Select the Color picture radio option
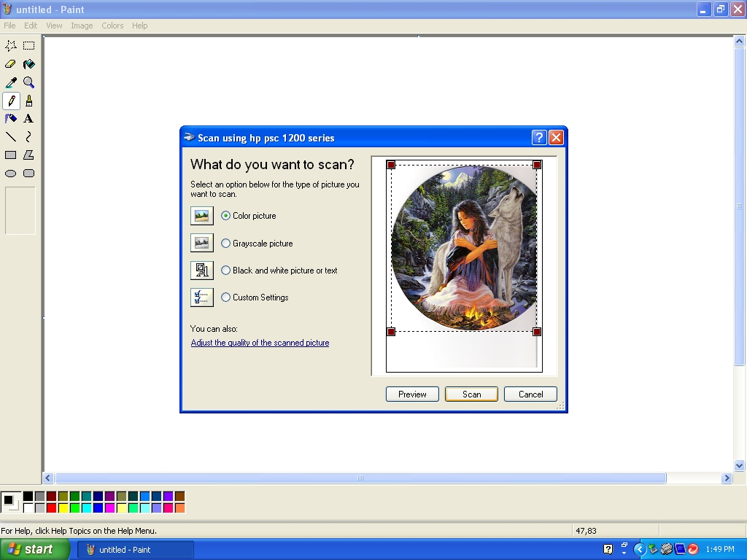Screen dimensions: 747x560 pyautogui.click(x=226, y=216)
